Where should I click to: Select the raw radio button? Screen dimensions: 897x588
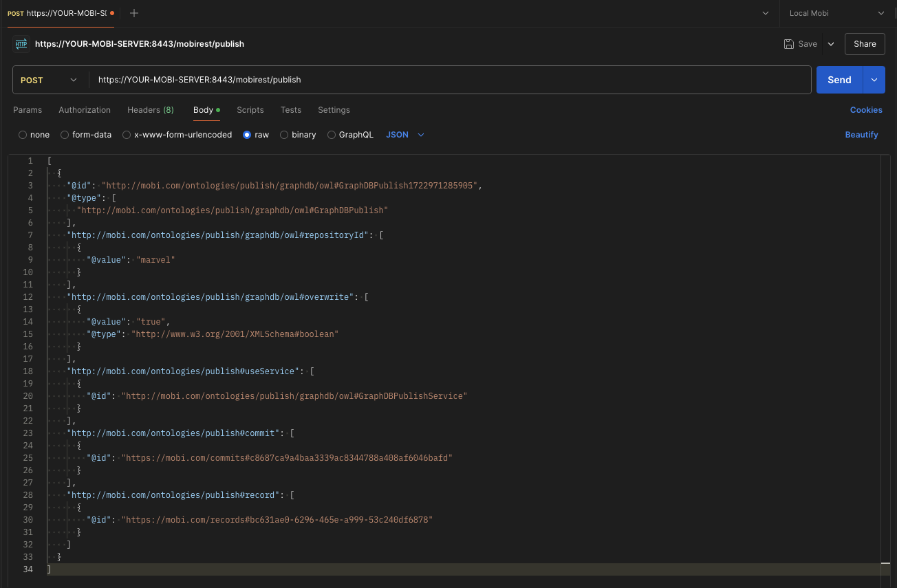pyautogui.click(x=247, y=135)
